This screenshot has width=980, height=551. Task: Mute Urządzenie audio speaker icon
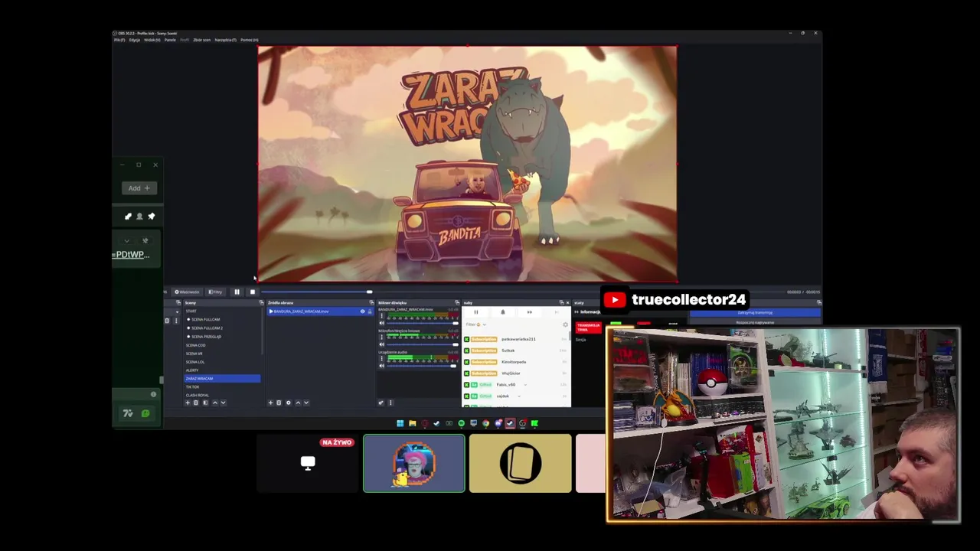tap(382, 366)
